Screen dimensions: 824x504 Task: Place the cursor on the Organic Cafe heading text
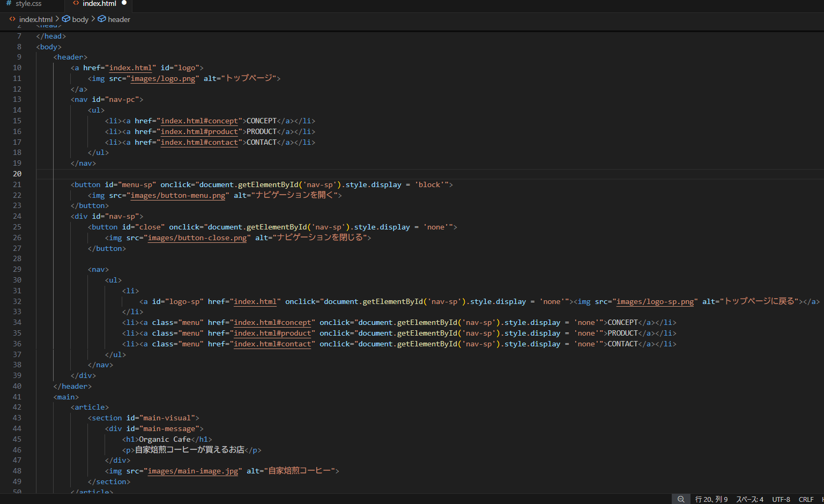pyautogui.click(x=165, y=439)
